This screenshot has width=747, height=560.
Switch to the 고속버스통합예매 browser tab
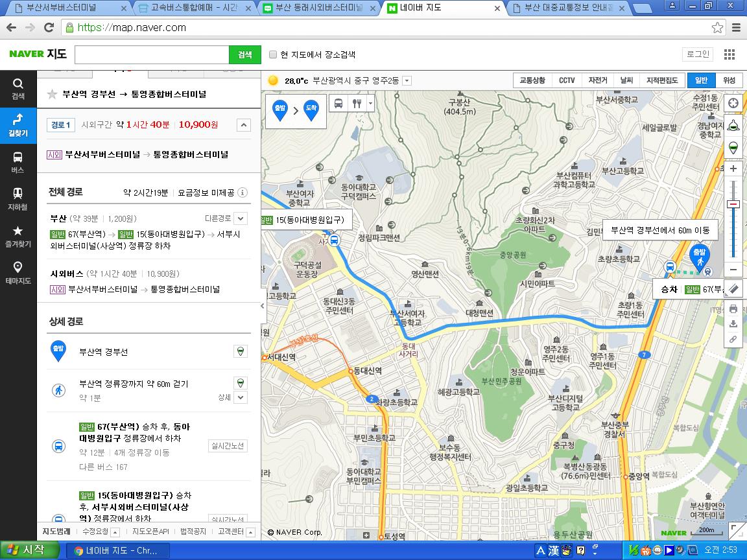pos(192,8)
